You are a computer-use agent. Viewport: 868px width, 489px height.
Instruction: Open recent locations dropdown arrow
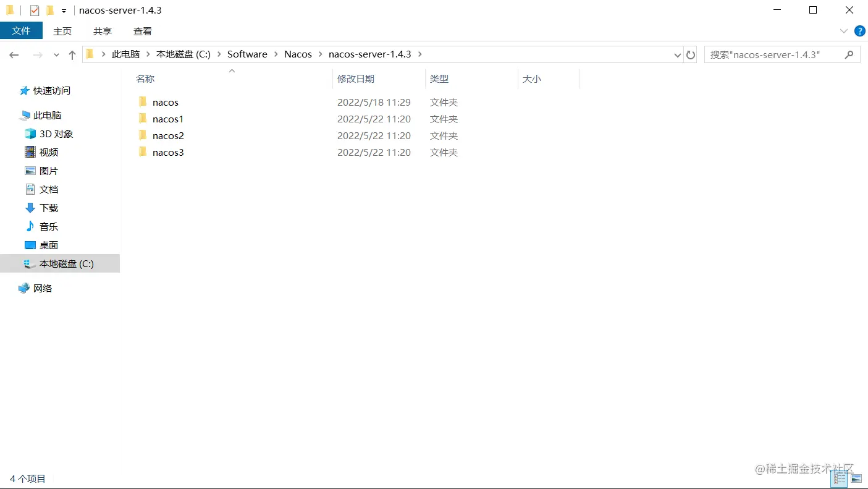pyautogui.click(x=56, y=55)
